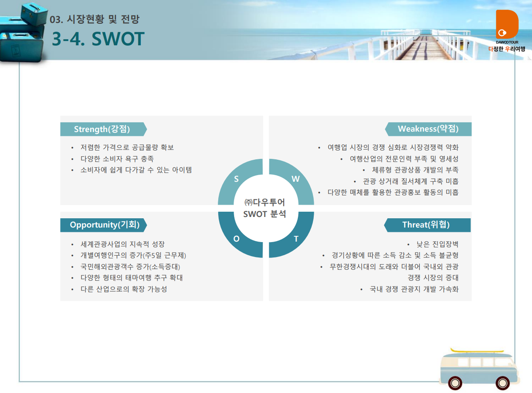Click the bullet 다양한 소비자 욕구 충족

[x=117, y=159]
